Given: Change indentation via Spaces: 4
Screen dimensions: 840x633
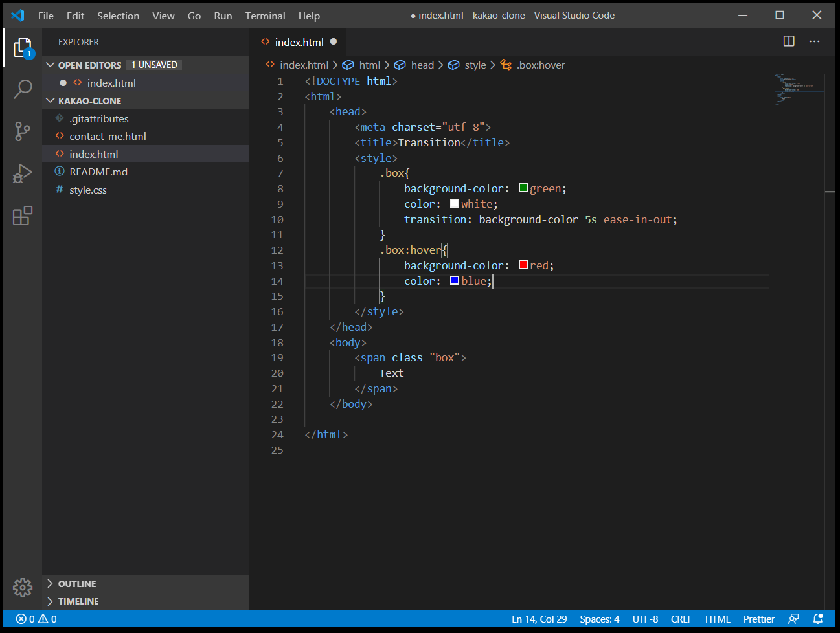Looking at the screenshot, I should (599, 619).
